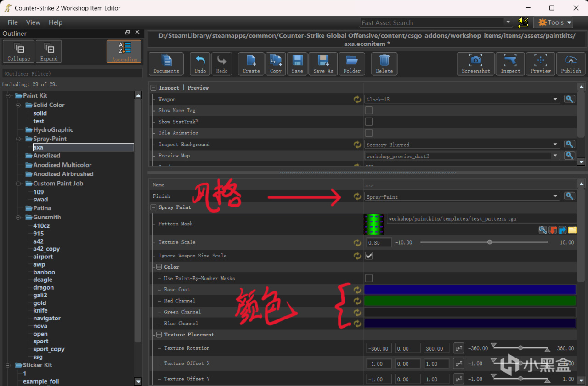Open the Documents toolbar button
This screenshot has width=588, height=386.
click(166, 64)
